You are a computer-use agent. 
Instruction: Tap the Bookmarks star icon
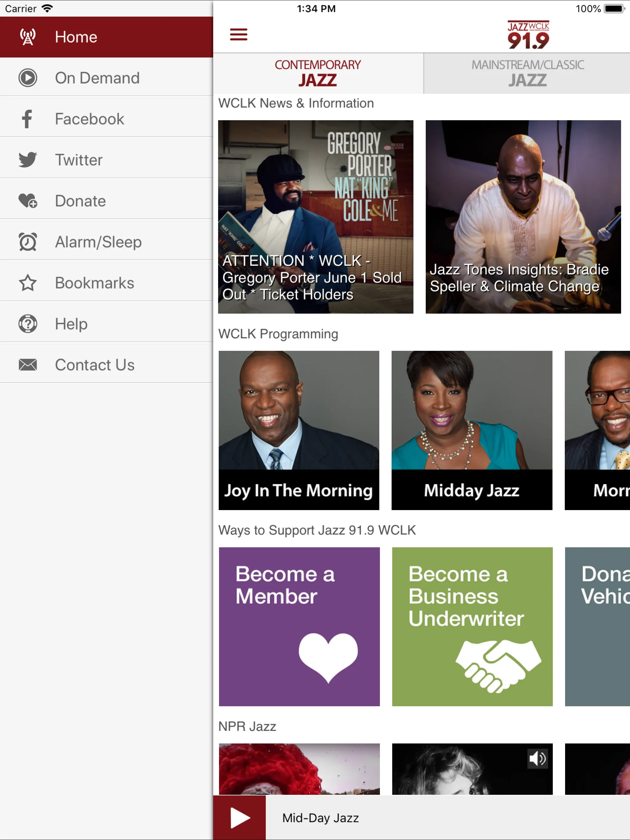click(x=28, y=283)
